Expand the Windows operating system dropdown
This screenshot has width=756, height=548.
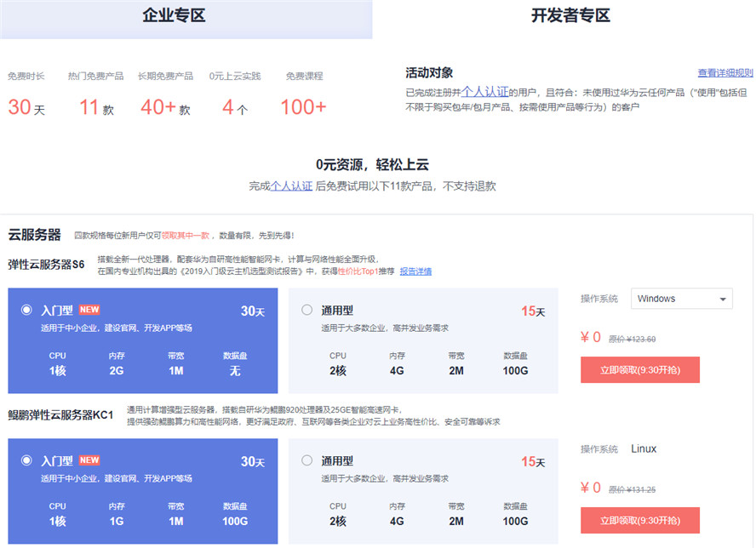(681, 299)
